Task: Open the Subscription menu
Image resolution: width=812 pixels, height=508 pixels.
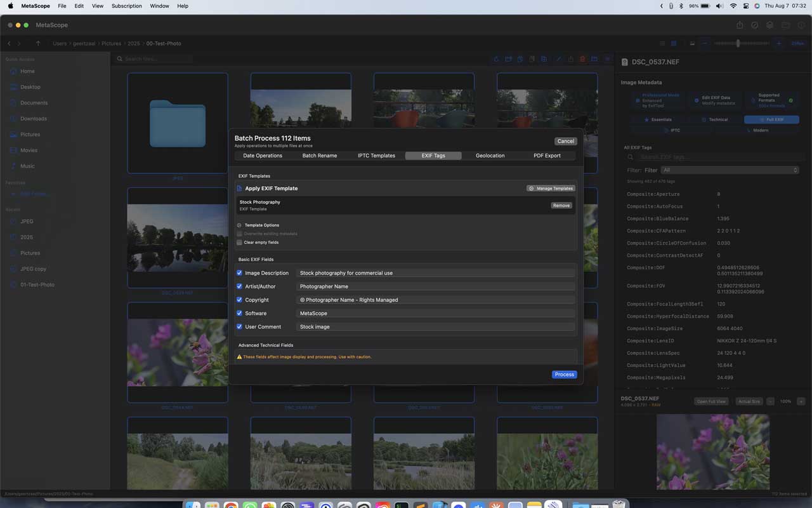Action: 127,6
